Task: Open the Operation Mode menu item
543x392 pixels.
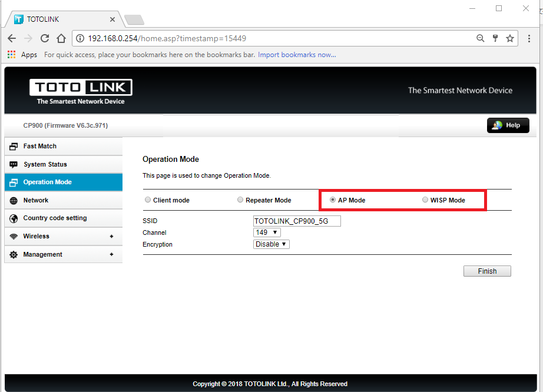Action: (x=64, y=182)
